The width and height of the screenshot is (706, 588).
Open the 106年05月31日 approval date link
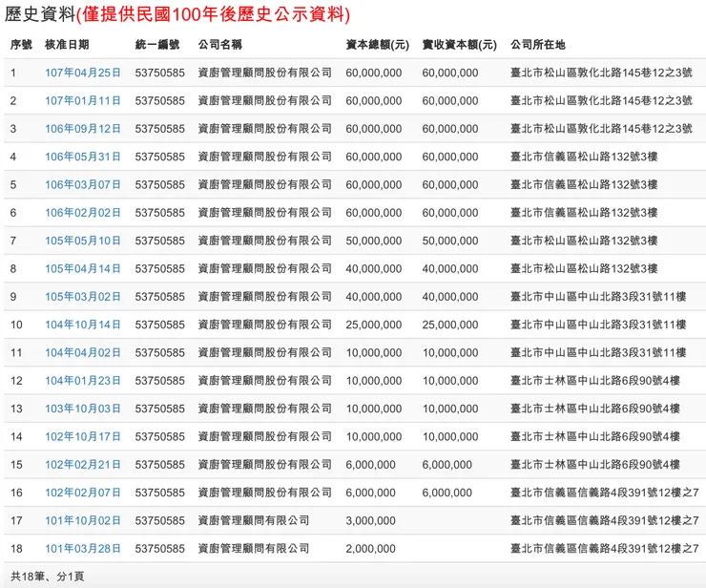83,157
